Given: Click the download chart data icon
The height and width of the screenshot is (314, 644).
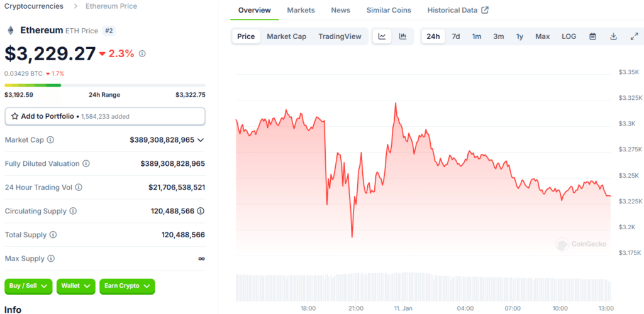Looking at the screenshot, I should [x=614, y=36].
